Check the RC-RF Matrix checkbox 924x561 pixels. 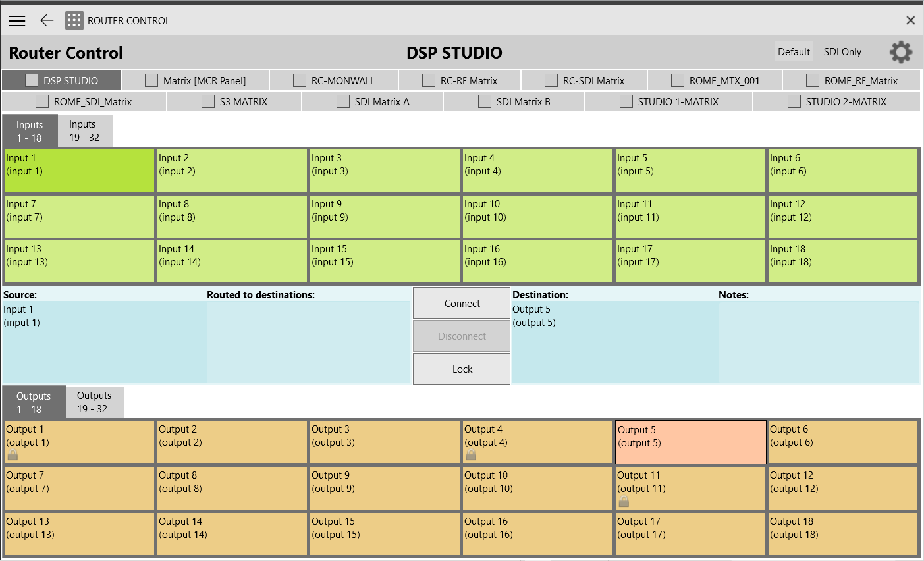[x=428, y=80]
